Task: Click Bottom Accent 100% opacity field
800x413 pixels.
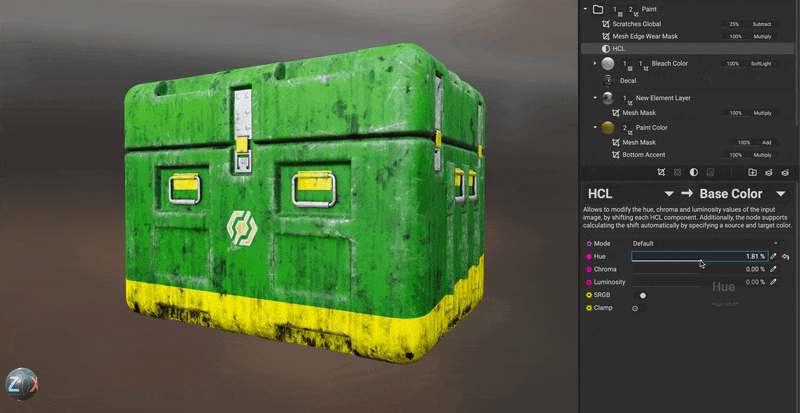Action: coord(735,155)
